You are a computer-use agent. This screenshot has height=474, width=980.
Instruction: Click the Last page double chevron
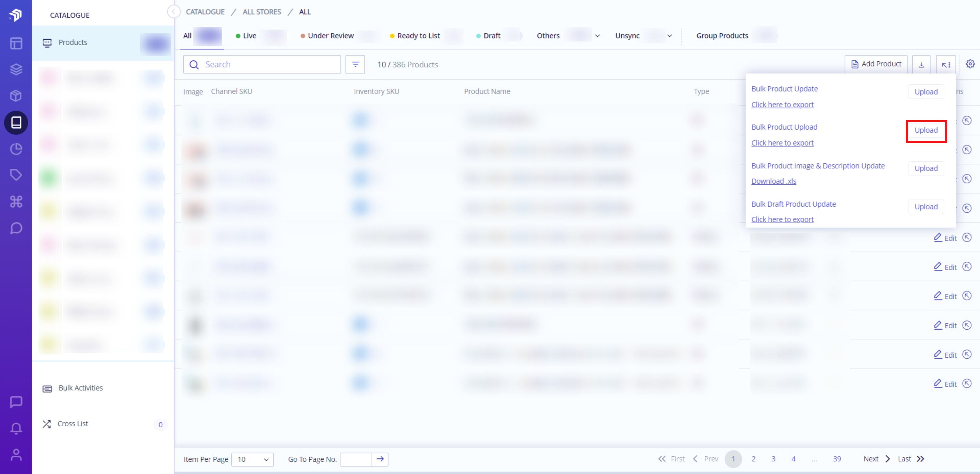pyautogui.click(x=920, y=459)
